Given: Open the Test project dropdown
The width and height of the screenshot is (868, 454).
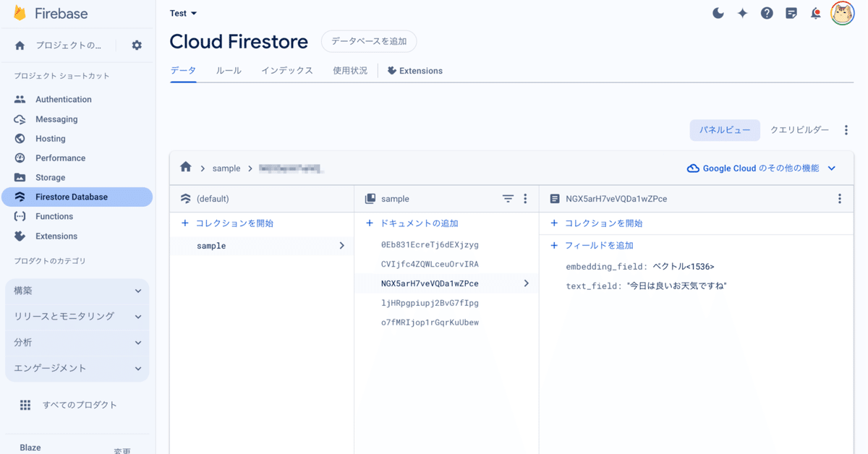Looking at the screenshot, I should (184, 13).
